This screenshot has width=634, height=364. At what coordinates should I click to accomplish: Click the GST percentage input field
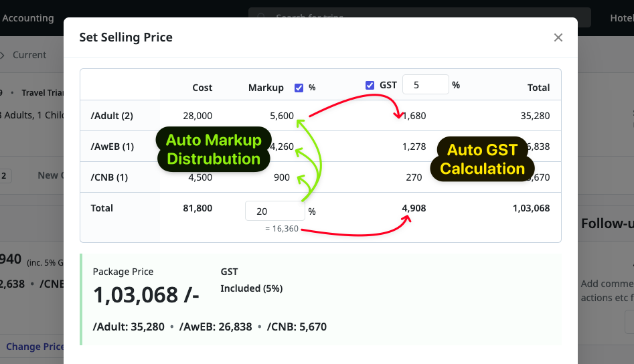424,85
